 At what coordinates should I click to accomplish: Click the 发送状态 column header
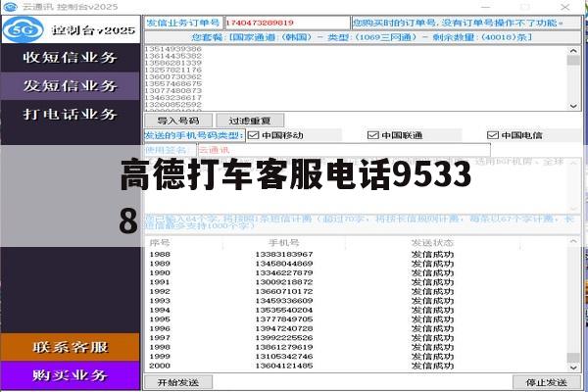432,243
